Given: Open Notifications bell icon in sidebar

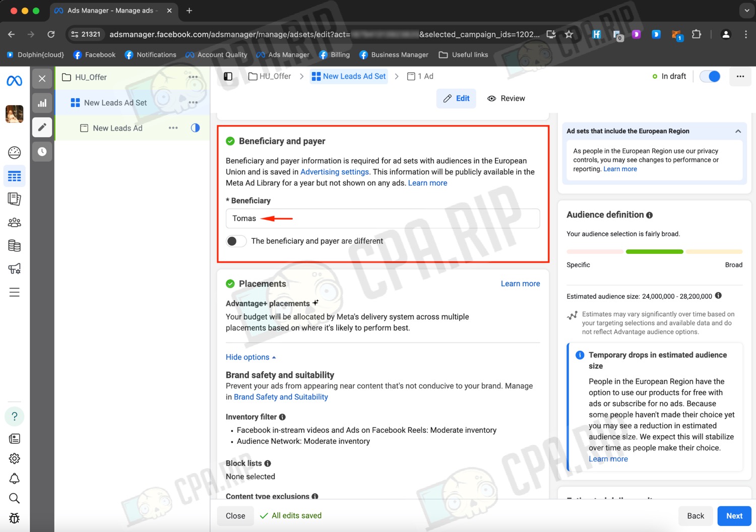Looking at the screenshot, I should click(x=14, y=479).
